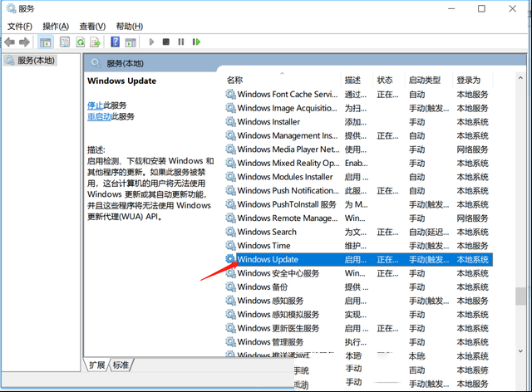Screen dimensions: 532x392
Task: Select the Windows Search service
Action: pyautogui.click(x=358, y=232)
